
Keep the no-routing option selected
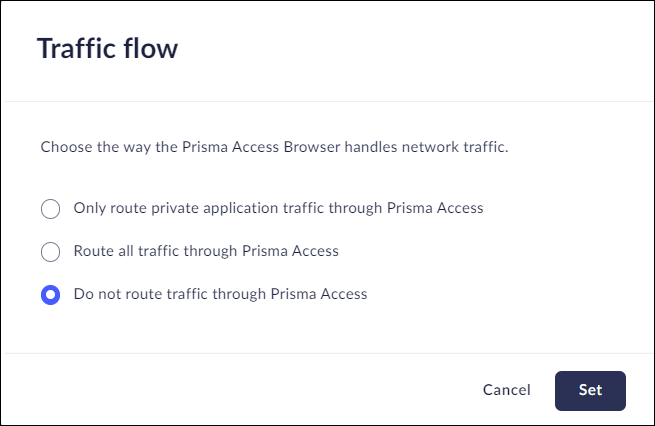(x=50, y=295)
